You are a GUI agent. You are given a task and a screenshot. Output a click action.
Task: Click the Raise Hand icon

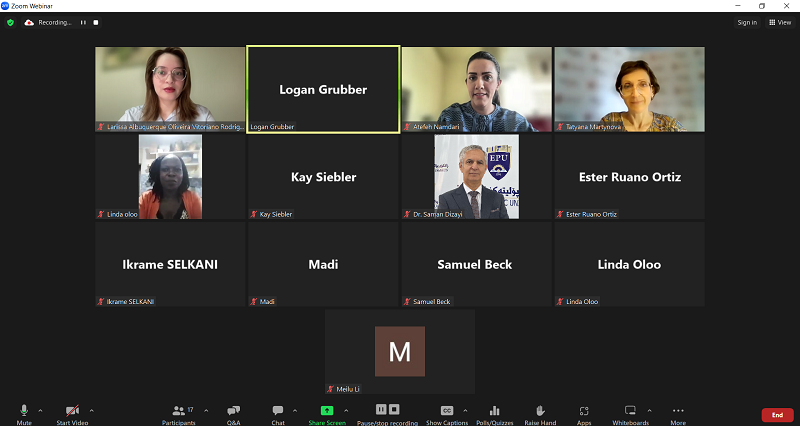click(540, 411)
